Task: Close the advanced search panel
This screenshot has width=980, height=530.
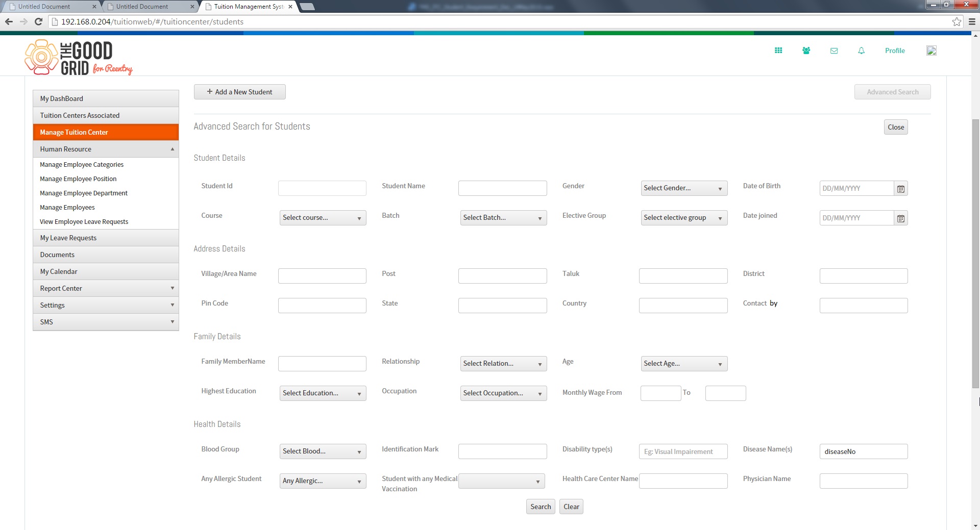Action: [896, 127]
